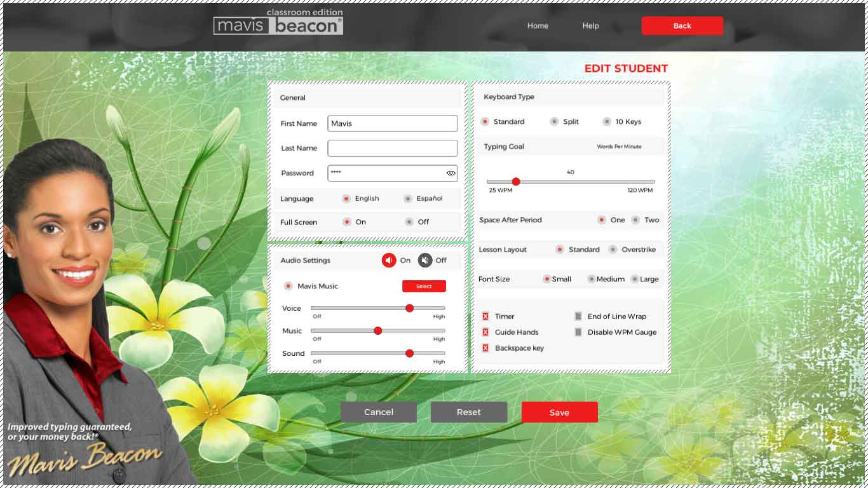This screenshot has width=868, height=488.
Task: Uncheck the Backspace key checkbox
Action: (485, 348)
